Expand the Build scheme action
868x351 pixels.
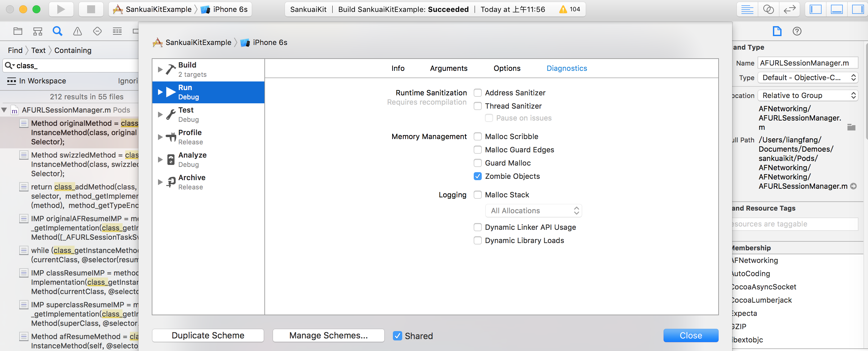[x=160, y=70]
